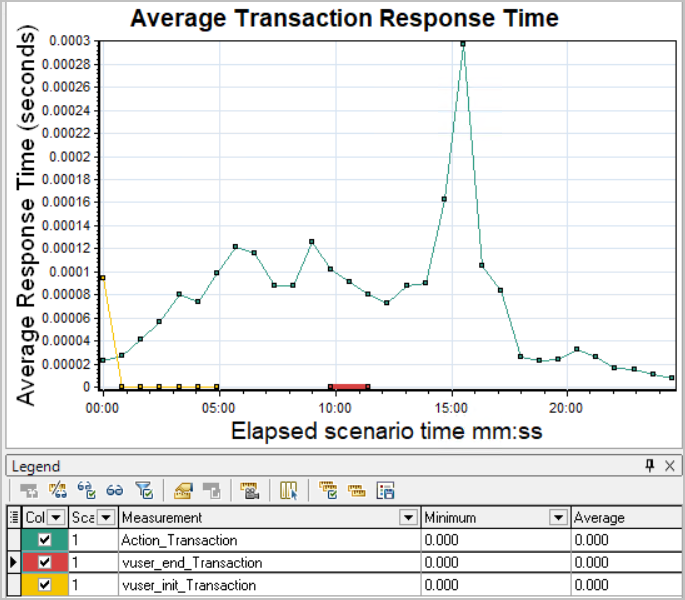Screen dimensions: 685x600
Task: Uncheck the Action_Transaction checkbox
Action: [44, 540]
